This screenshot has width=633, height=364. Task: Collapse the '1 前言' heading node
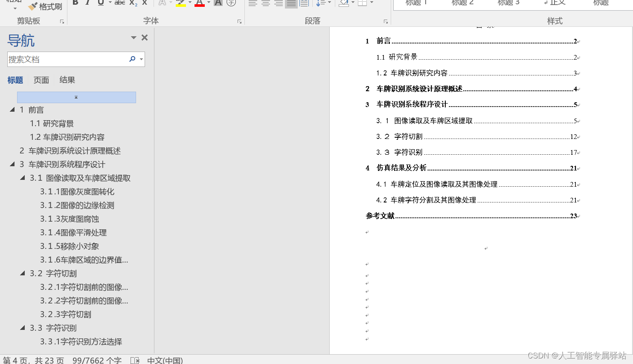pos(12,110)
